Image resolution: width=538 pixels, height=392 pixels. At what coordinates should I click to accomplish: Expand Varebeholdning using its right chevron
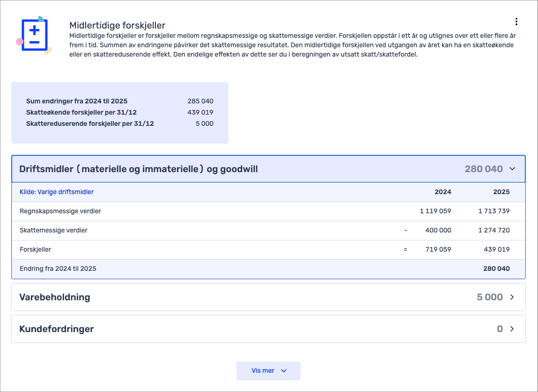point(512,297)
